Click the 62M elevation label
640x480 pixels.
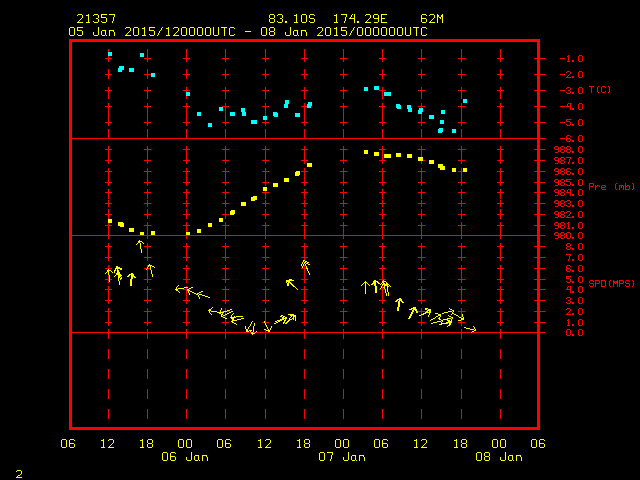[431, 19]
